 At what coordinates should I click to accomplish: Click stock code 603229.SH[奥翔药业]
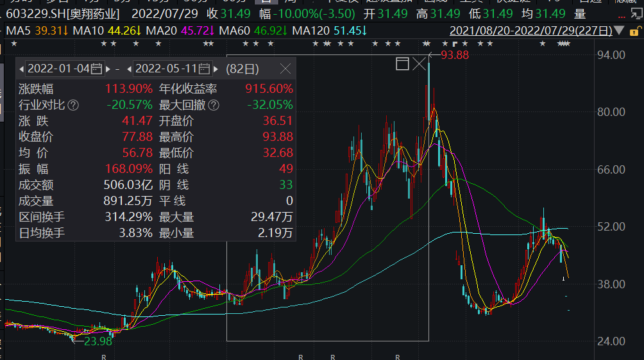(63, 14)
